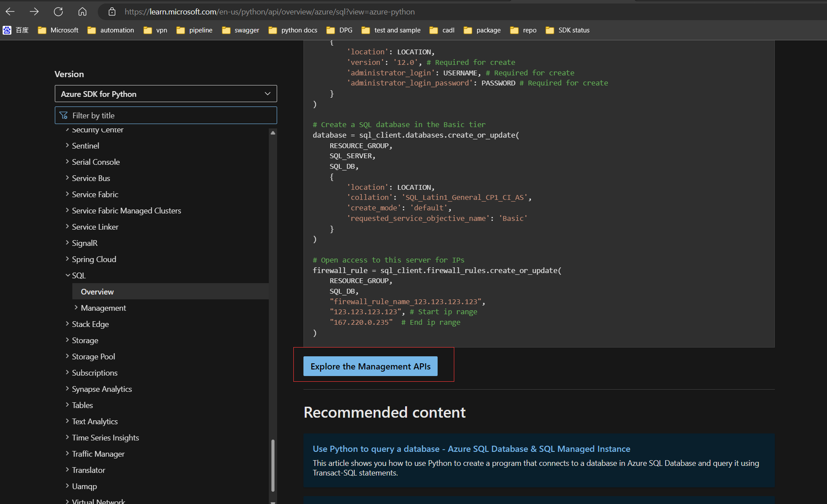This screenshot has height=504, width=827.
Task: Expand the Service Linker node
Action: (67, 226)
